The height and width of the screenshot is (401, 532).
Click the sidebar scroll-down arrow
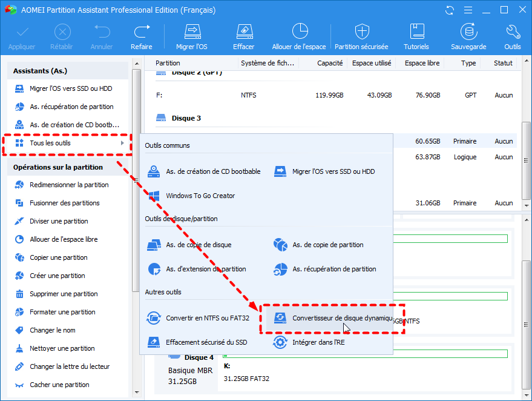click(x=137, y=392)
